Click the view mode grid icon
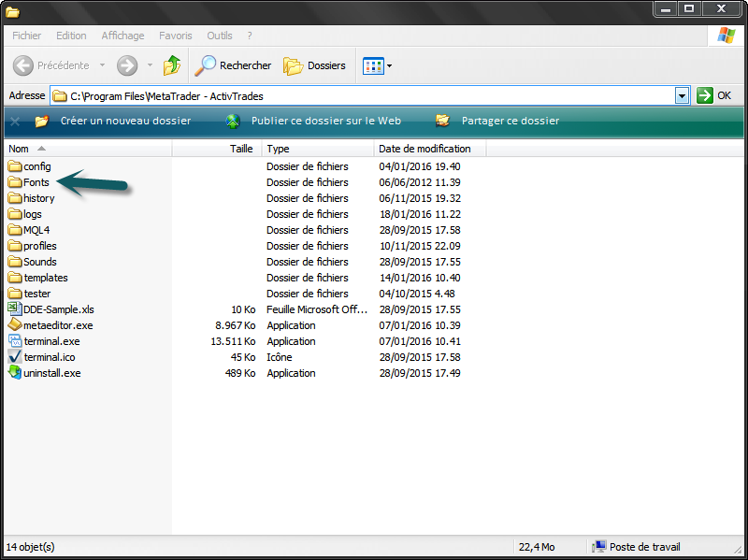 coord(373,65)
